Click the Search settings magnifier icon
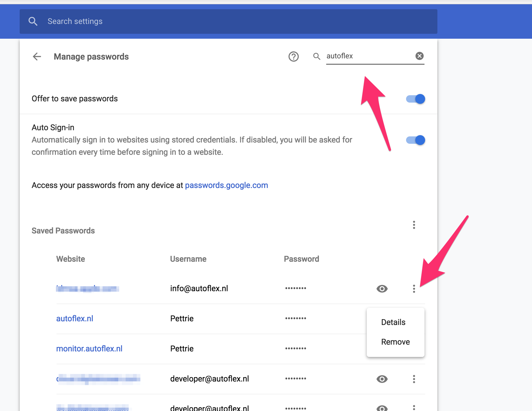 33,21
